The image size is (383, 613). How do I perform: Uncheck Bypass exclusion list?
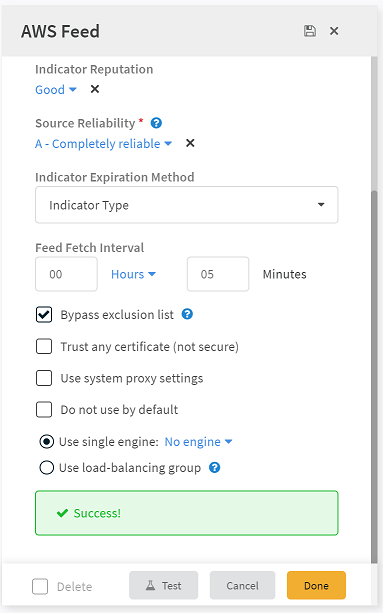[44, 315]
